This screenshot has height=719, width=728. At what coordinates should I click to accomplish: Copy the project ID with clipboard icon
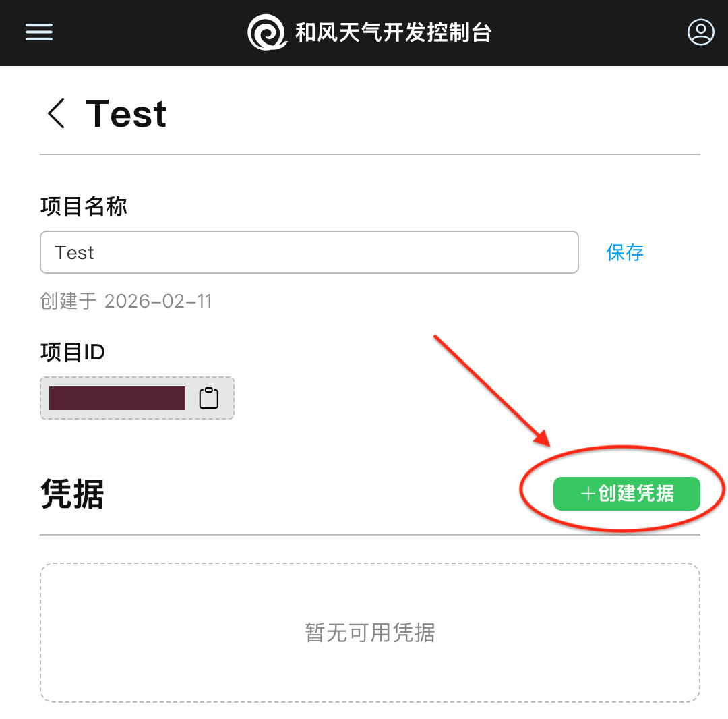[209, 398]
